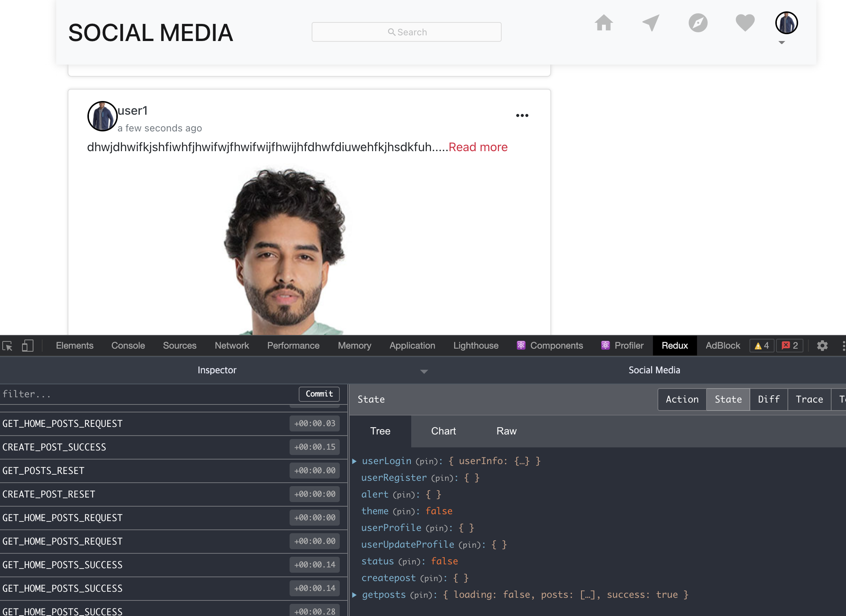The width and height of the screenshot is (846, 616).
Task: Switch inspector to Action view
Action: 682,399
